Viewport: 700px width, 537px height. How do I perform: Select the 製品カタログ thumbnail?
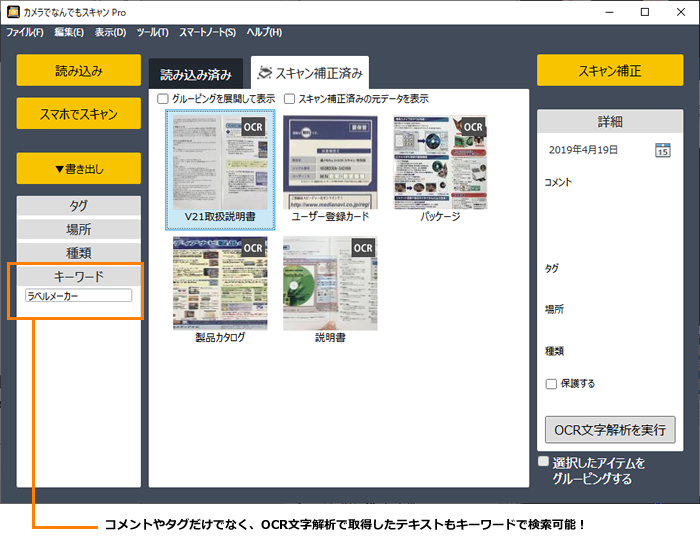coord(220,283)
